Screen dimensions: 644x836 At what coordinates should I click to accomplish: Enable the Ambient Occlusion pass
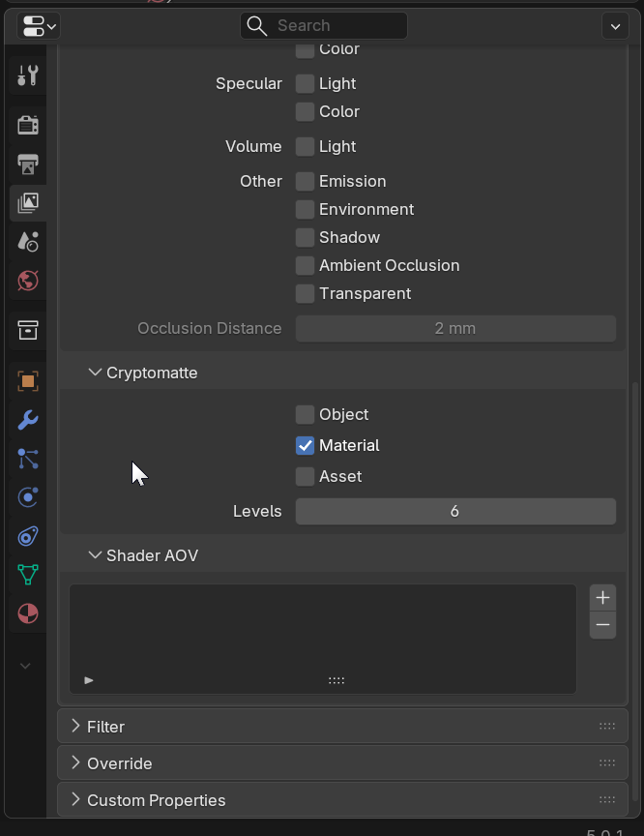tap(305, 266)
